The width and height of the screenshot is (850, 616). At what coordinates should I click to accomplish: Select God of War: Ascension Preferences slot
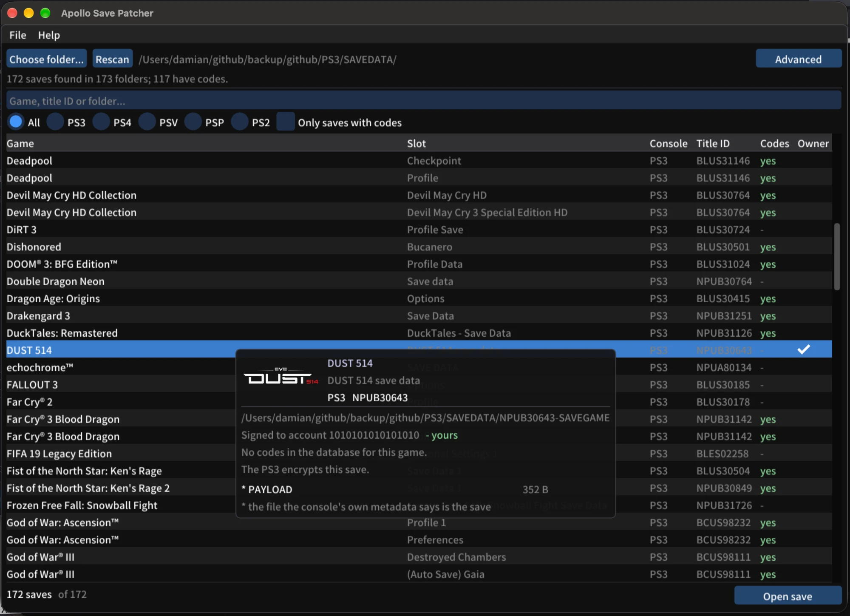click(419, 539)
